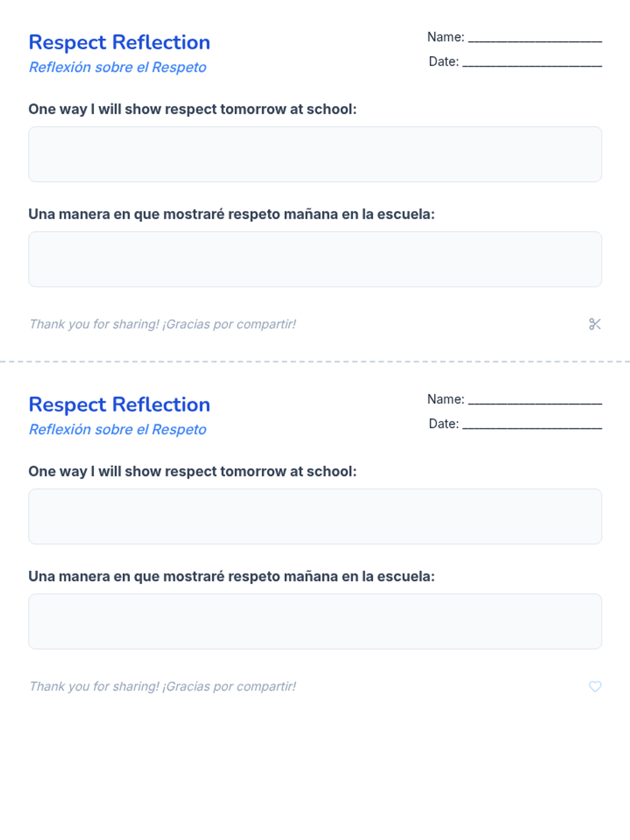Click first "One way I will show respect" prompt
630x840 pixels.
[192, 109]
